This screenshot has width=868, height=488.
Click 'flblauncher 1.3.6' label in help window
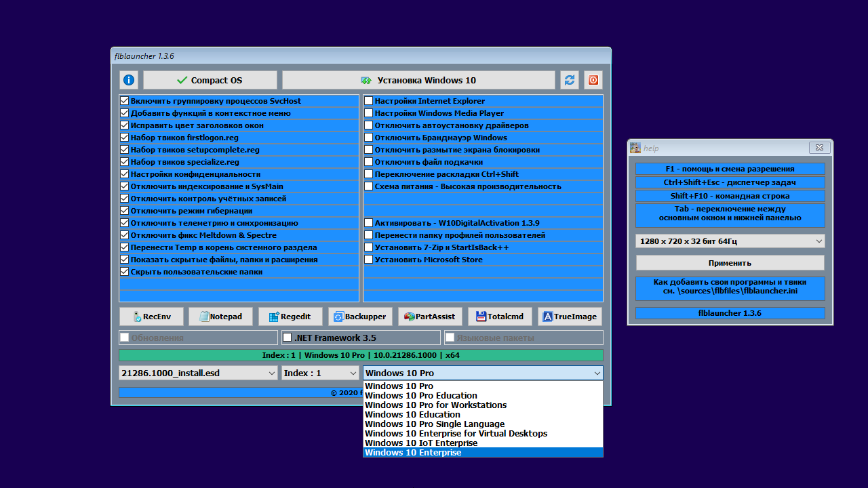[x=730, y=313]
